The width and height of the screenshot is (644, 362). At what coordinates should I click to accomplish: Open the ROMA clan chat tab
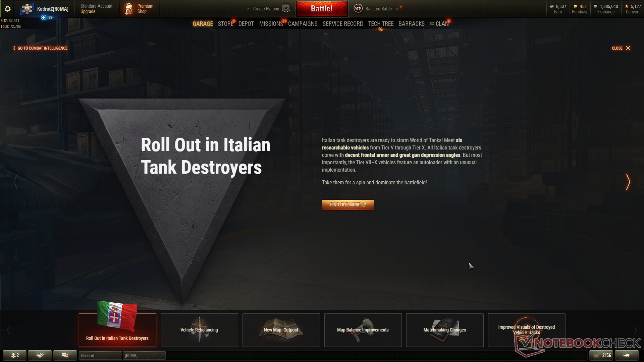144,355
